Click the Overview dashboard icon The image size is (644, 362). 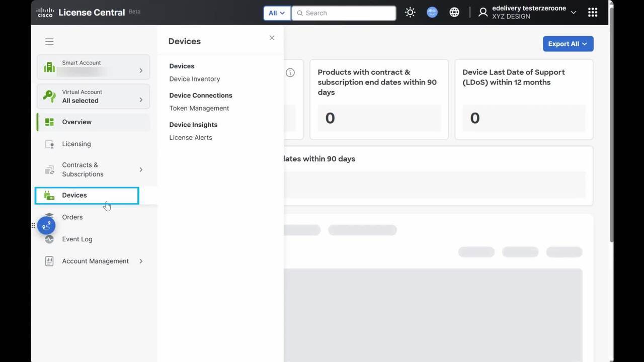(x=49, y=122)
